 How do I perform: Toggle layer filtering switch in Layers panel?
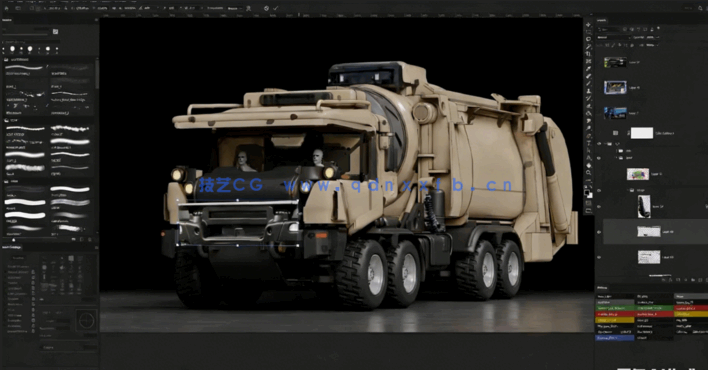pos(657,29)
